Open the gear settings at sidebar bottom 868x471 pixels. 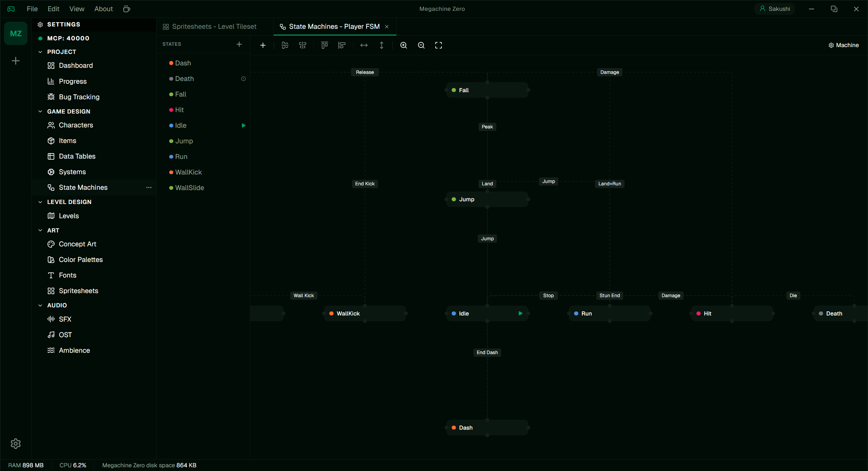pos(16,444)
